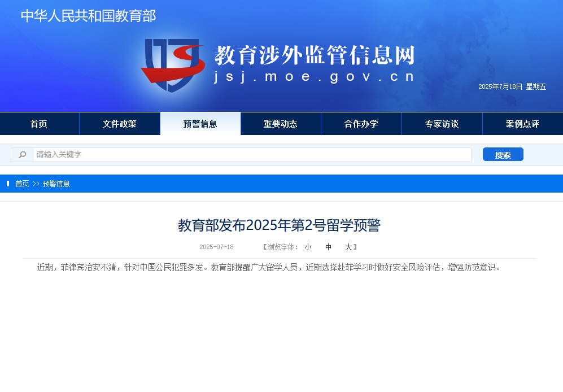Image resolution: width=563 pixels, height=392 pixels.
Task: Go to the 首页 navigation item
Action: pos(40,124)
